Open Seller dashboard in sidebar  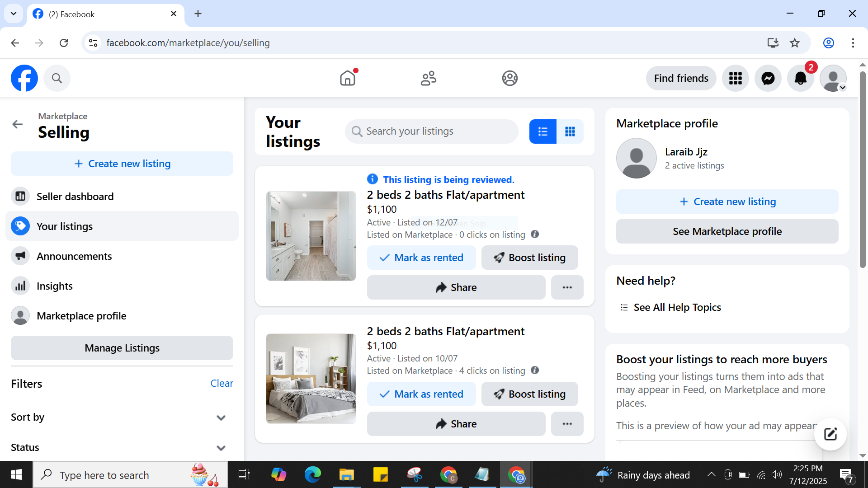[75, 197]
